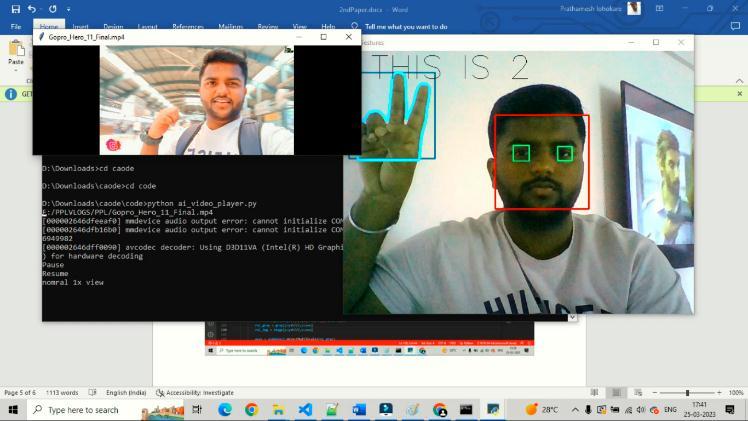748x421 pixels.
Task: Click the speaker volume tray icon
Action: (641, 410)
